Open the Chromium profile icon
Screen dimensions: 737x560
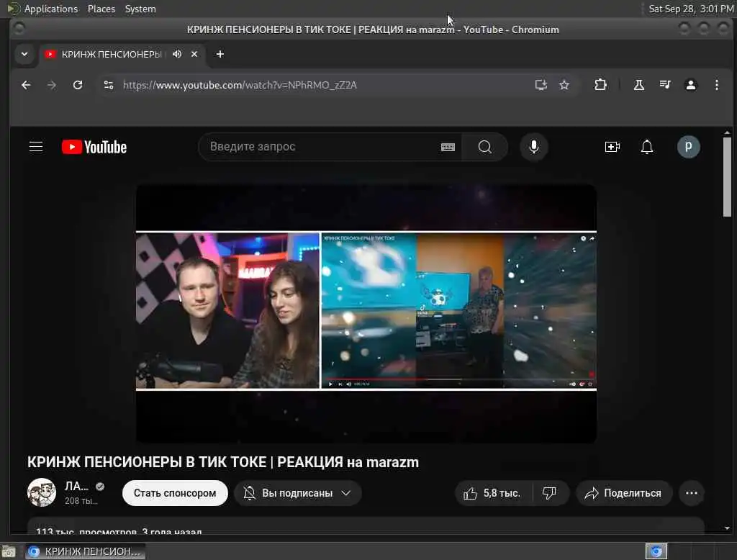[x=690, y=85]
